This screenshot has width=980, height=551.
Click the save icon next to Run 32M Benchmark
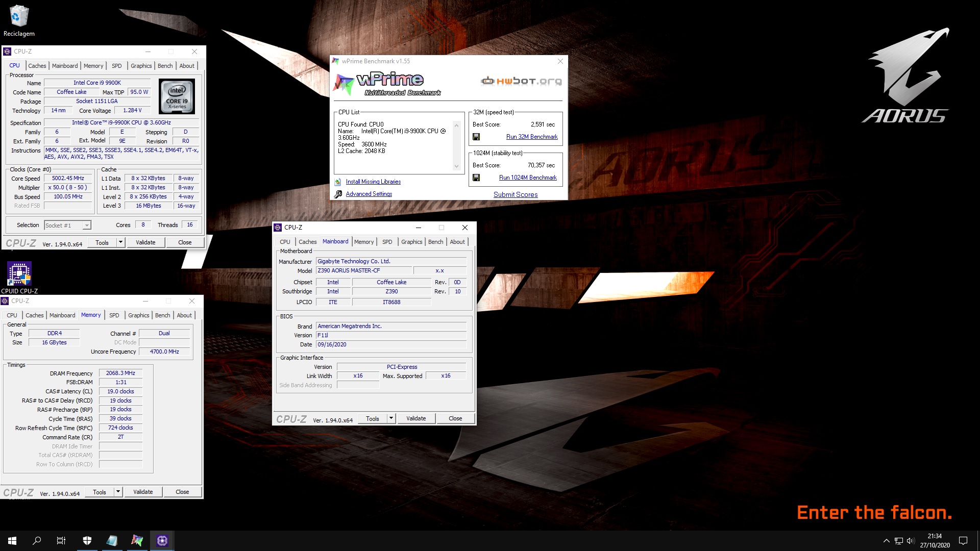(476, 137)
